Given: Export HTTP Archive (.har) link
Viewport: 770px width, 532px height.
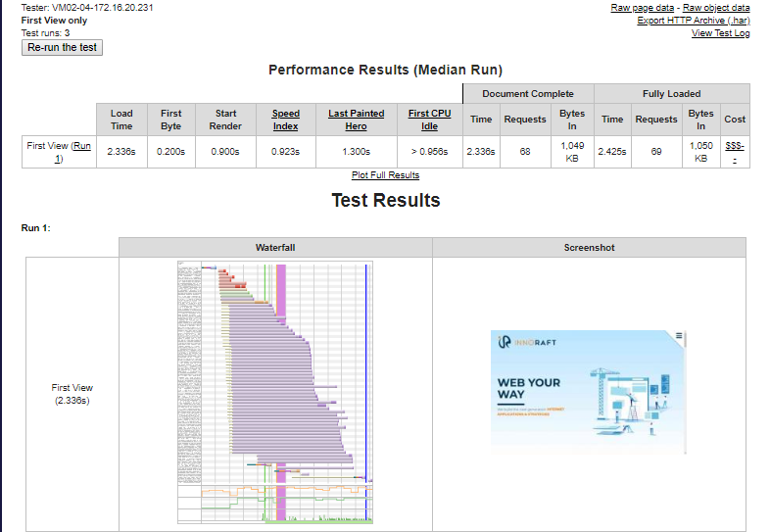Looking at the screenshot, I should [694, 21].
